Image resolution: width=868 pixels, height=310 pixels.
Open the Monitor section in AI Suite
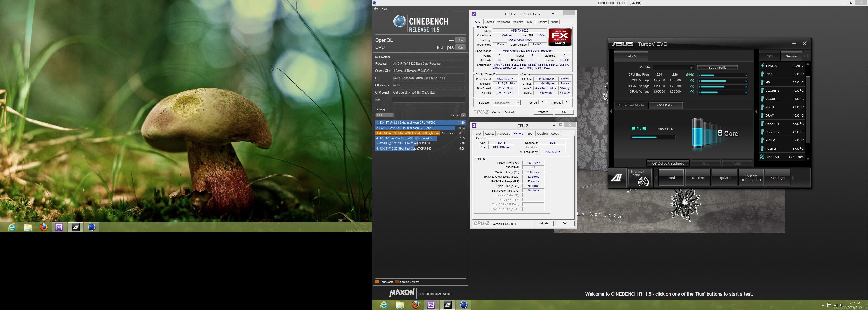tap(698, 178)
